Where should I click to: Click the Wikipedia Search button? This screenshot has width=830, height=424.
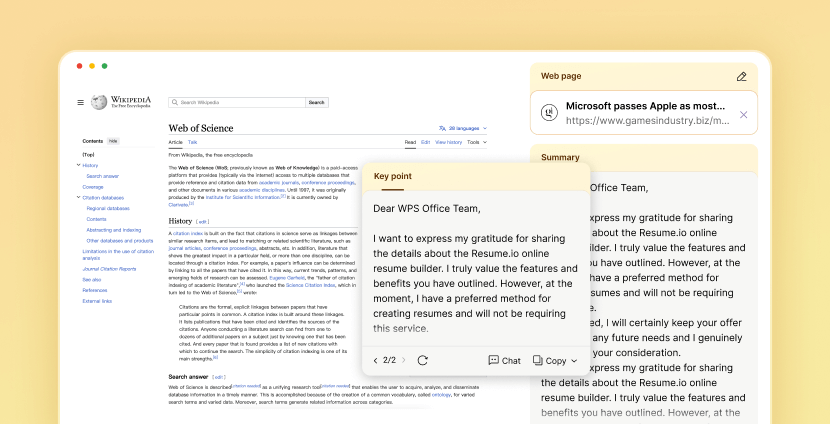click(317, 102)
